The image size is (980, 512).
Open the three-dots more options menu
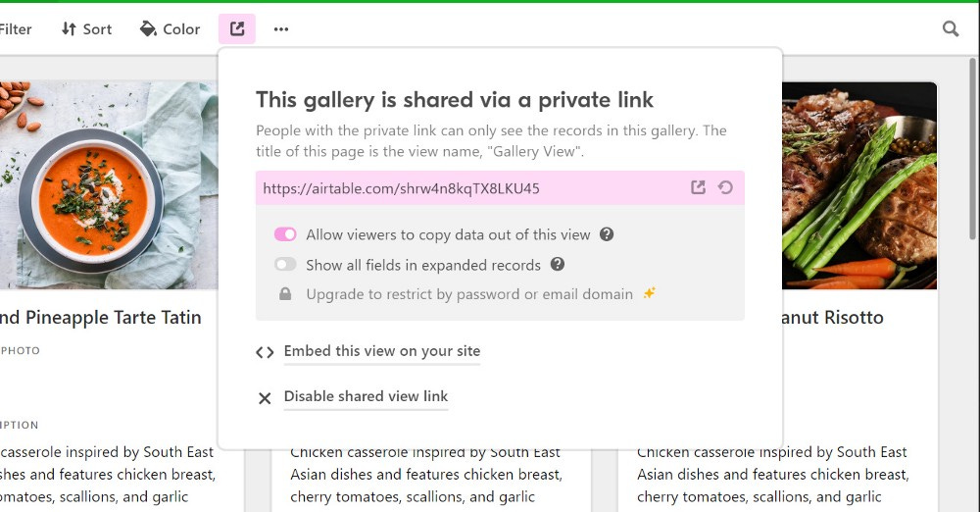point(281,28)
